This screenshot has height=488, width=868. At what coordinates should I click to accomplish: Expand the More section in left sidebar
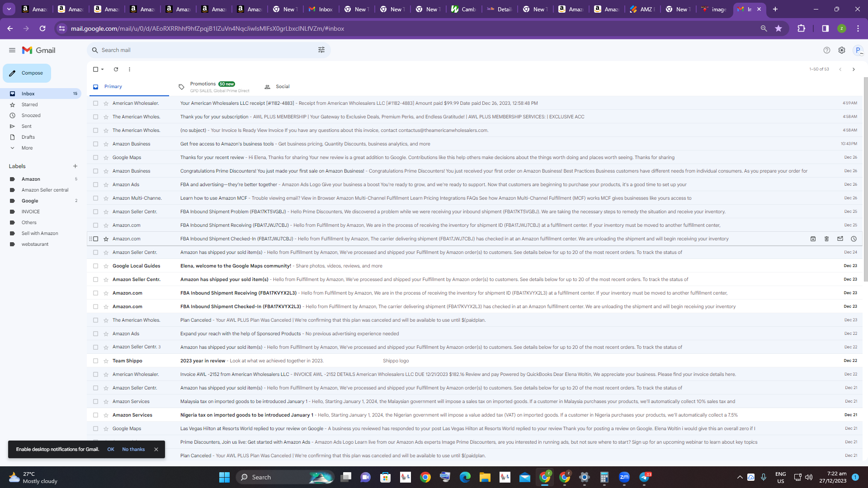click(27, 148)
